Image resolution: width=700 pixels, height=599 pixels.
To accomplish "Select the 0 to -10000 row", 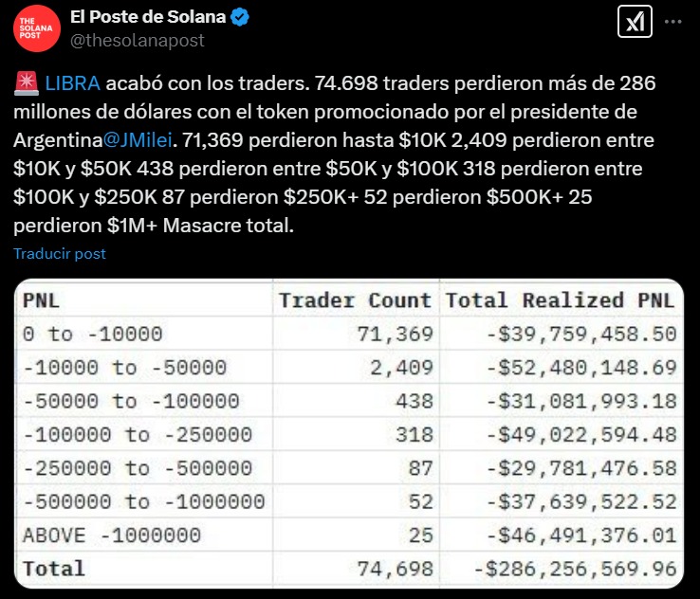I will point(349,334).
